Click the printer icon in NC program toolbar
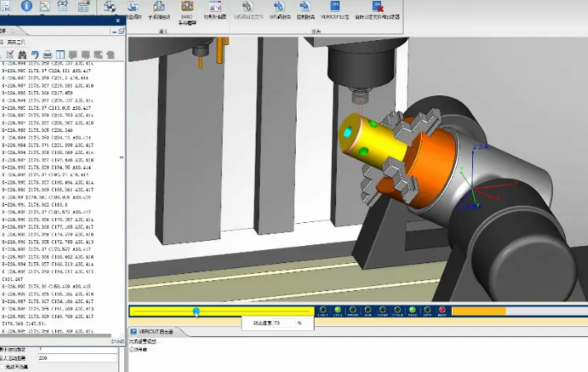588x372 pixels. coord(48,54)
